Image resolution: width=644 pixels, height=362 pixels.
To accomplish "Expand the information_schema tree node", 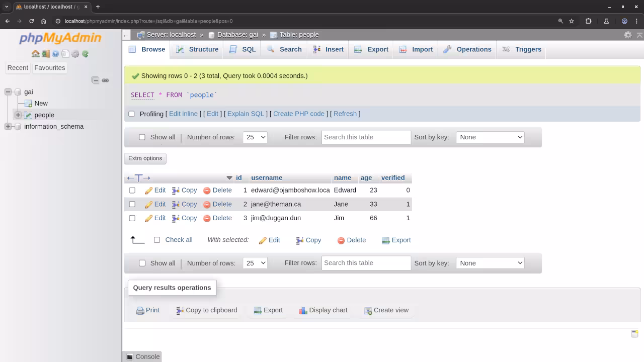I will click(8, 127).
